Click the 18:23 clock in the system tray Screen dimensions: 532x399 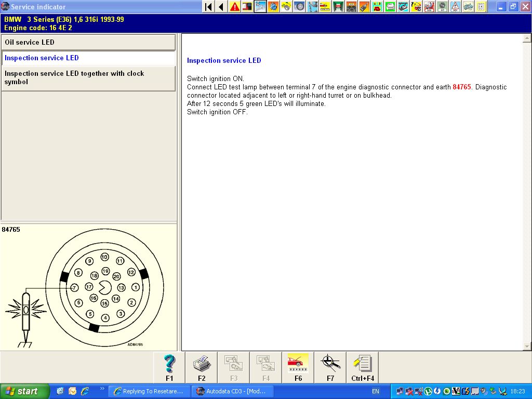click(517, 391)
